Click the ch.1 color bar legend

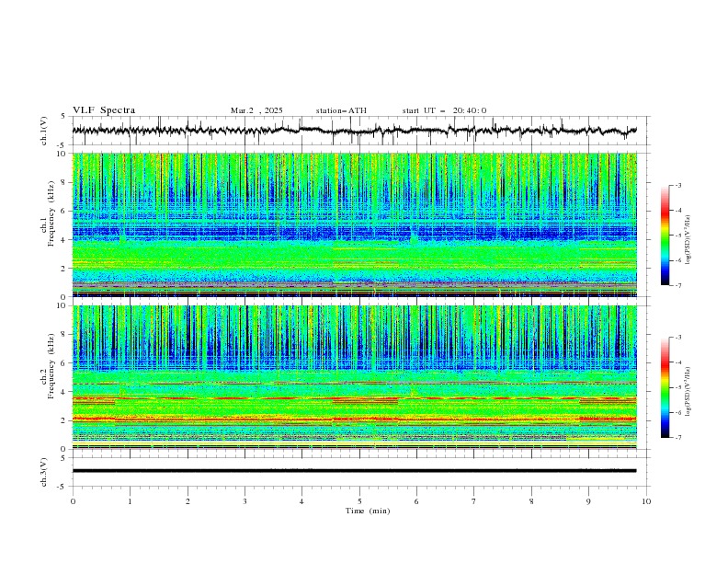click(x=665, y=236)
